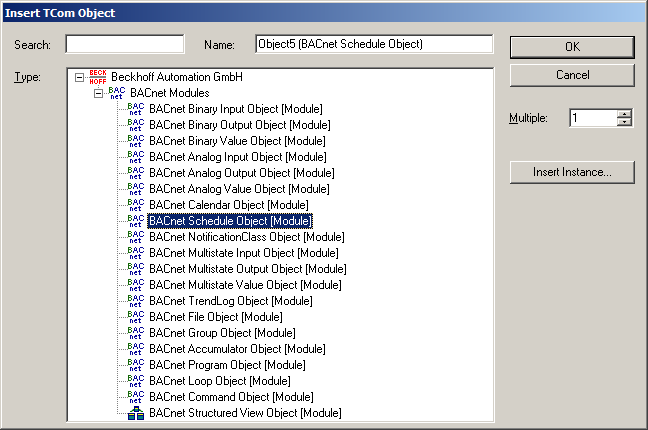This screenshot has height=430, width=648.
Task: Click icon beside BACnet Group Object
Action: pos(136,333)
